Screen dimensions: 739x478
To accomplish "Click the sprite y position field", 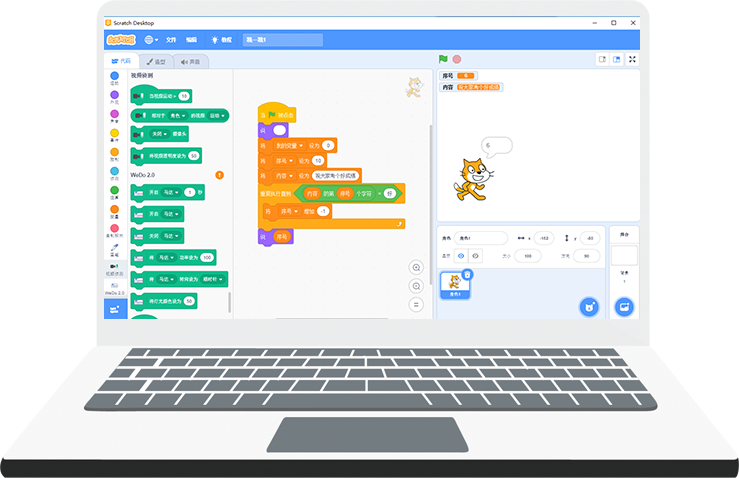I will pyautogui.click(x=590, y=238).
